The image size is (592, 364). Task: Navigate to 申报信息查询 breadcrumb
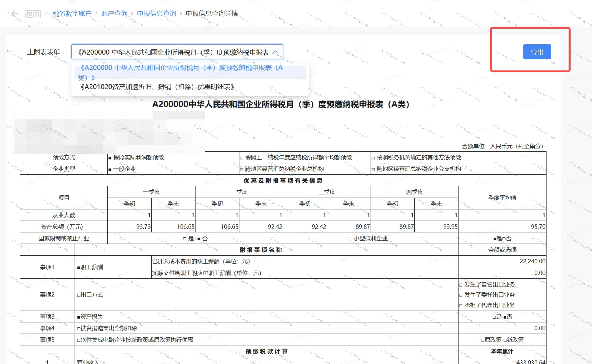tap(156, 14)
